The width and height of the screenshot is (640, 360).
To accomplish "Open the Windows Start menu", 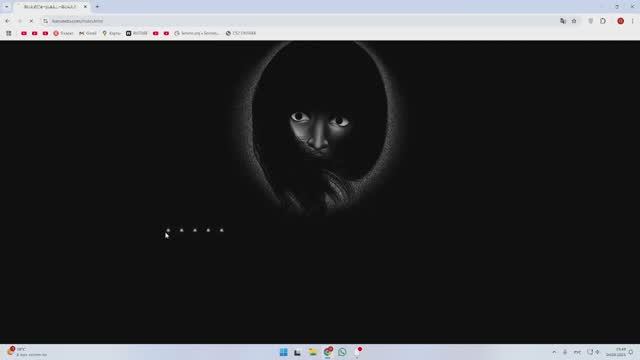I will tap(284, 352).
